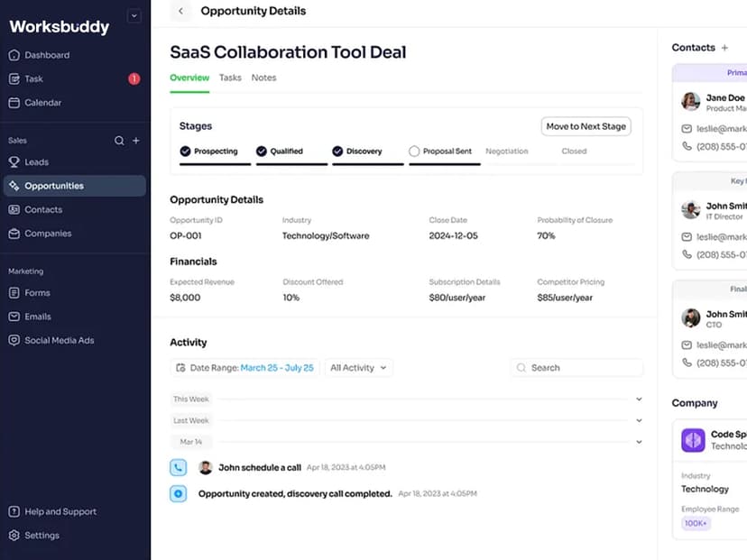747x560 pixels.
Task: Click Jane Doe's phone icon
Action: click(687, 147)
